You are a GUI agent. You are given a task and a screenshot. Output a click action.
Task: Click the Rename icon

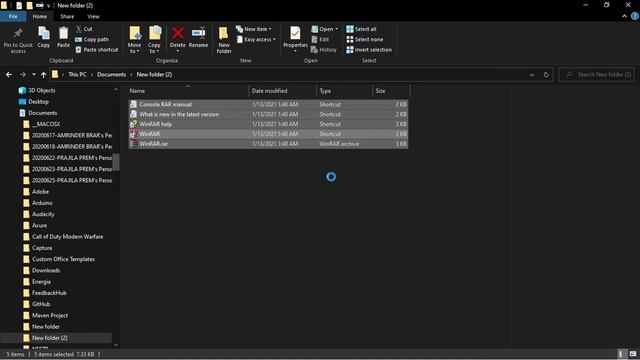(198, 33)
